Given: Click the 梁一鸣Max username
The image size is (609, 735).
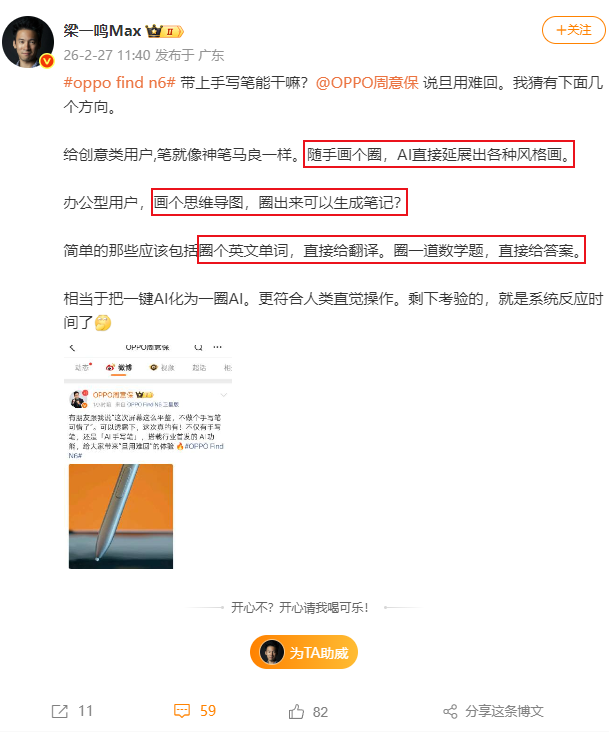Looking at the screenshot, I should (x=102, y=31).
